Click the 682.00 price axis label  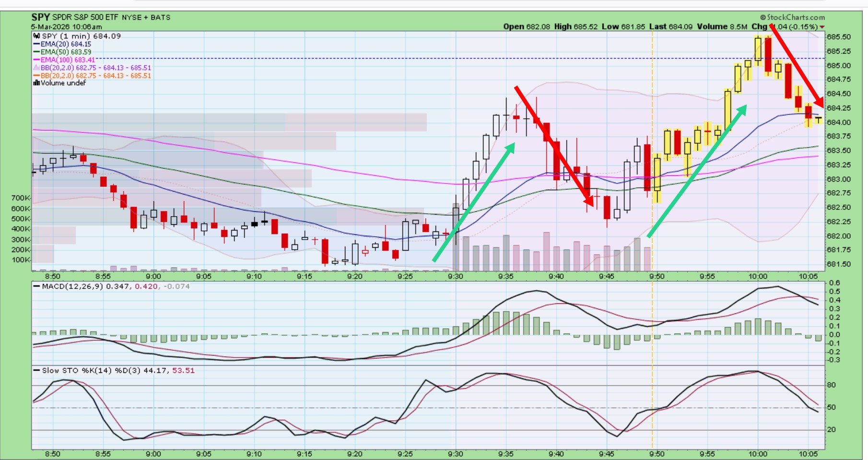[x=839, y=236]
